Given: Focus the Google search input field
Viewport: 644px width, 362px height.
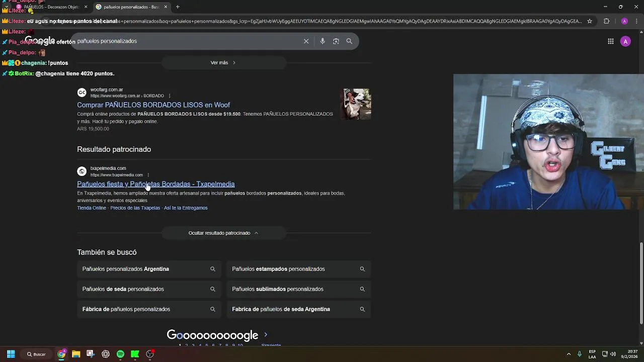Looking at the screenshot, I should tap(189, 41).
